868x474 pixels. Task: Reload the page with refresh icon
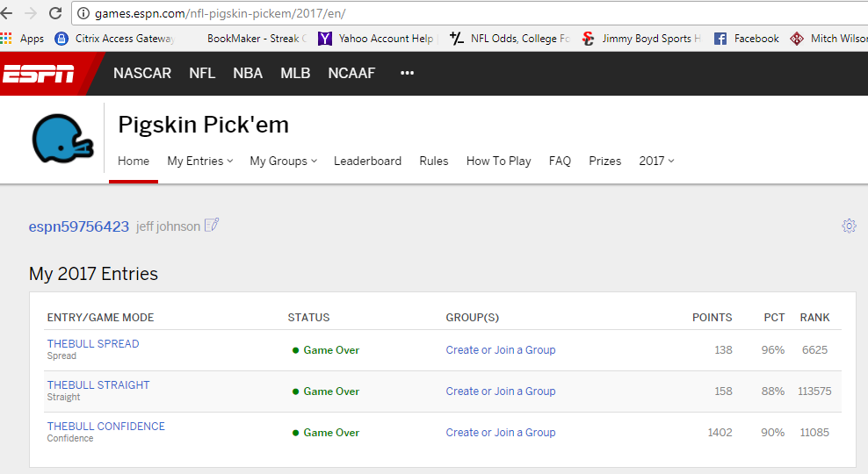coord(55,13)
